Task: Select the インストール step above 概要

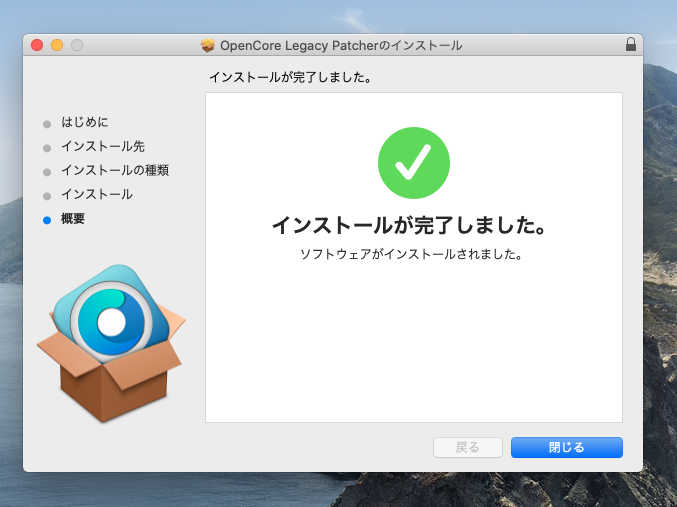Action: pos(96,194)
